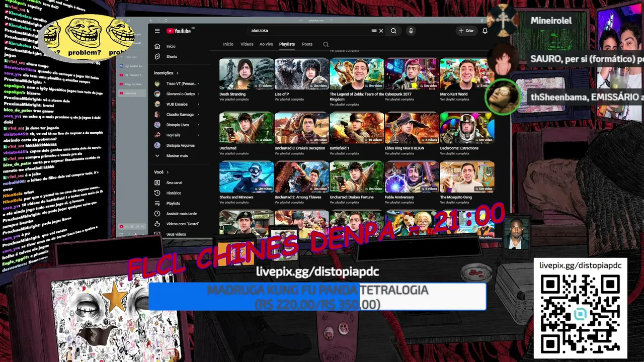Screen dimensions: 644x362
Task: Switch to the Ao vivo tab
Action: (266, 44)
